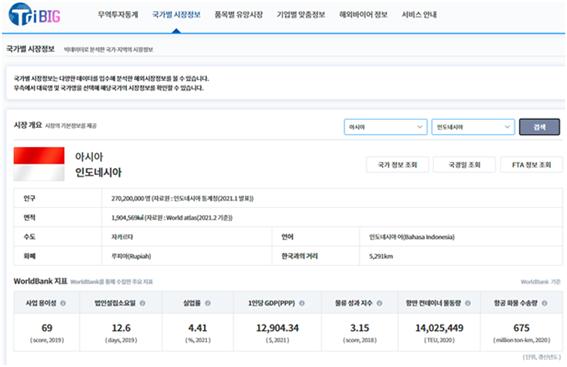Click the 국가 정보 조회 button
Image resolution: width=567 pixels, height=367 pixels.
pos(397,165)
